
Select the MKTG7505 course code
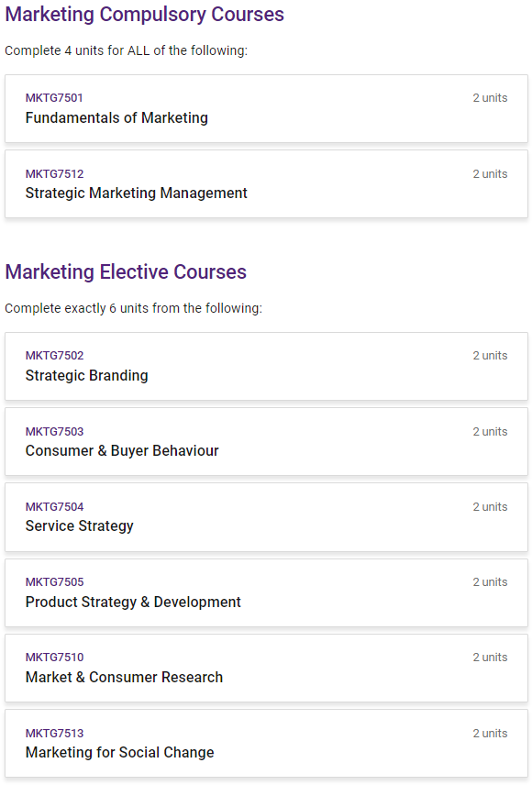click(55, 581)
